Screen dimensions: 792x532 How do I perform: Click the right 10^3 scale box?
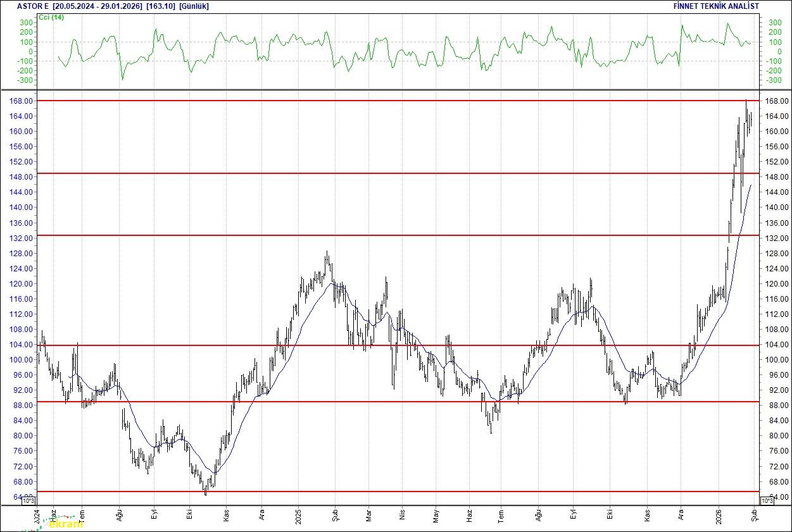(766, 501)
